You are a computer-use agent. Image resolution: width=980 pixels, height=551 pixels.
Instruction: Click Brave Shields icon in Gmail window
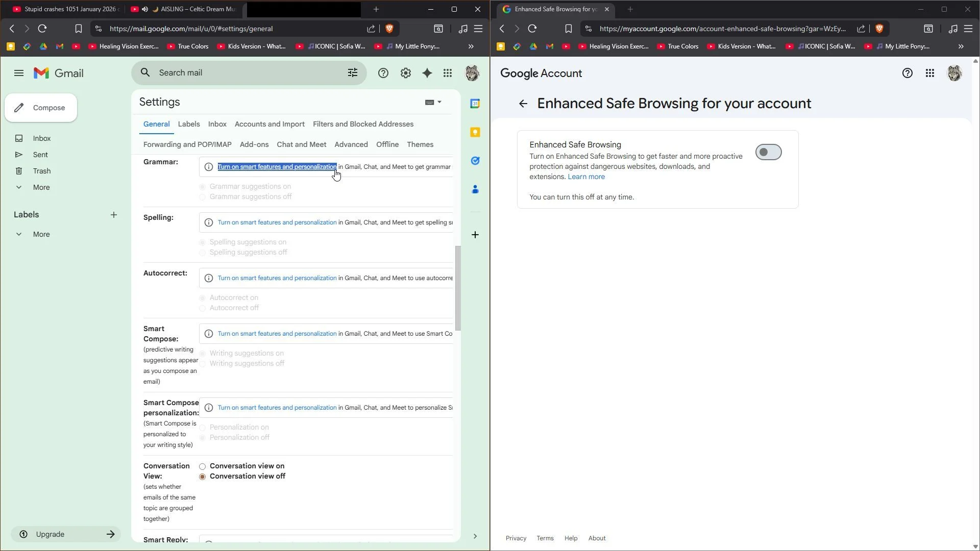point(389,29)
